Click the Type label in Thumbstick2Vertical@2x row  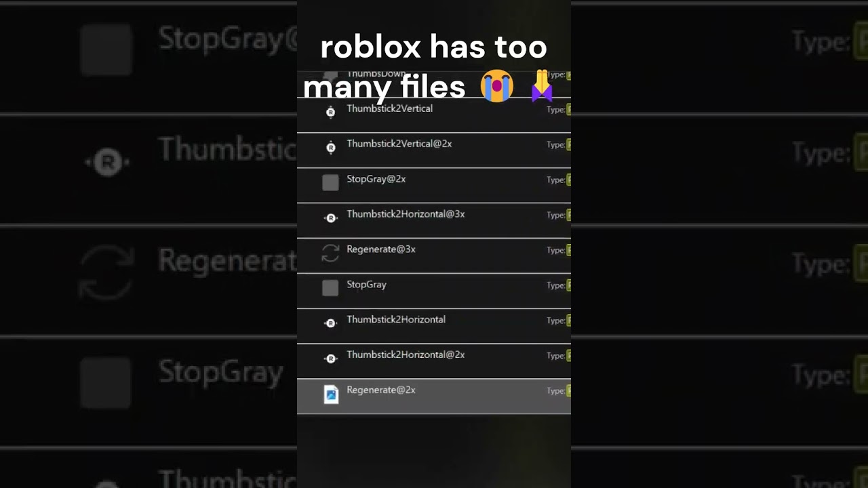tap(555, 145)
